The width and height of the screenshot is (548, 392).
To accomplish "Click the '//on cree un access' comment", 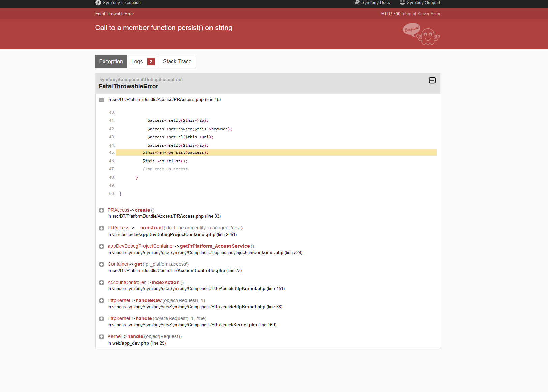I will click(x=165, y=169).
